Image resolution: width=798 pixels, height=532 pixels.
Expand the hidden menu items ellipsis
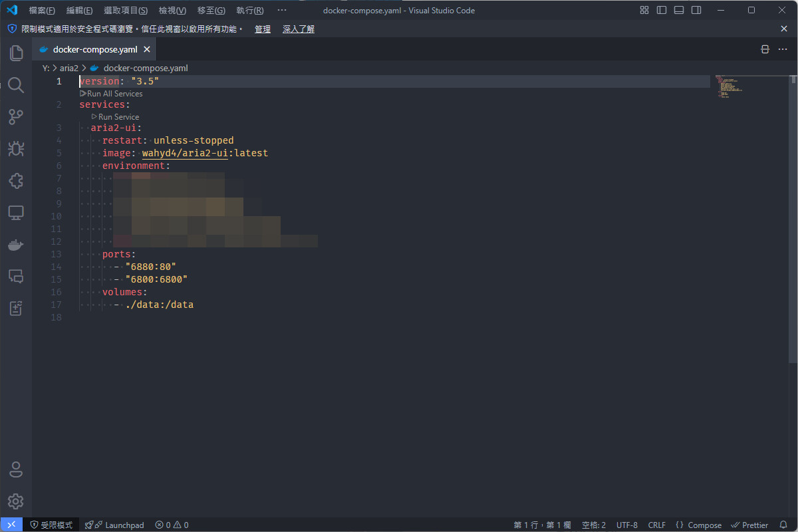point(282,10)
